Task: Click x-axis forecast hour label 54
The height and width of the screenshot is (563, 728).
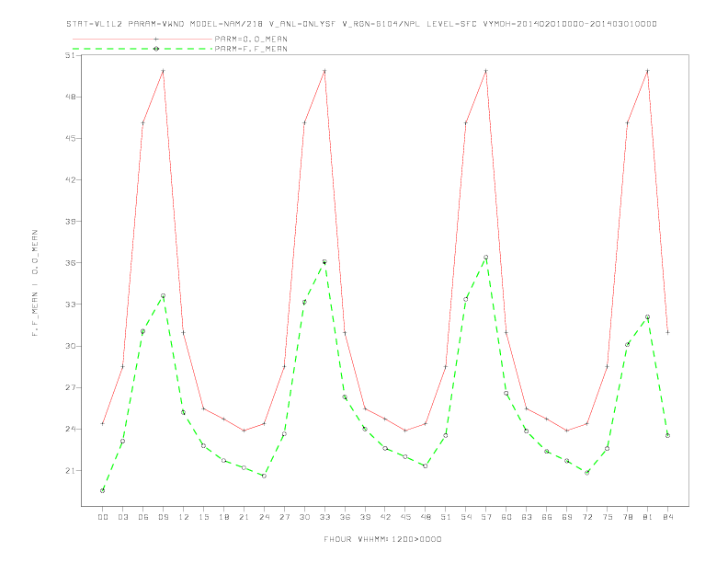Action: point(466,517)
